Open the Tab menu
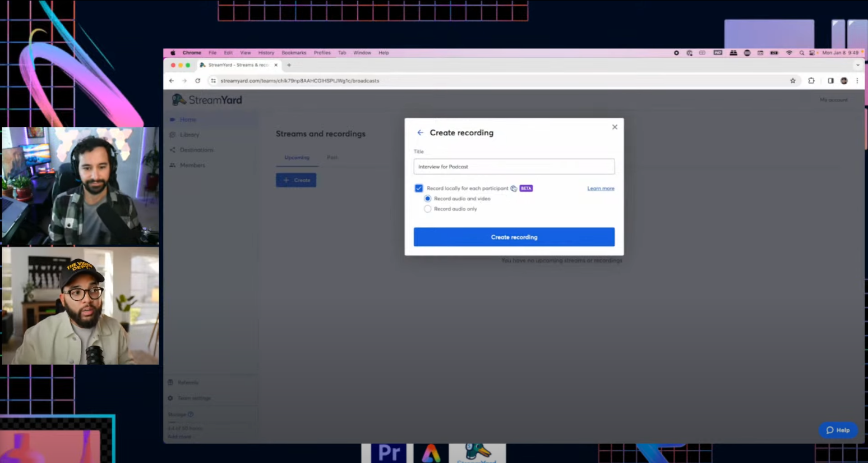Screen dimensions: 868x463 342,53
